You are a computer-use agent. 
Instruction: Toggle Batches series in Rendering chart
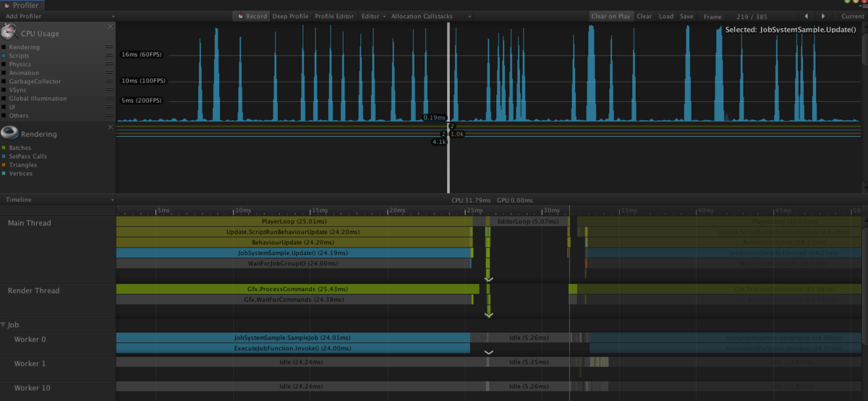click(x=4, y=148)
